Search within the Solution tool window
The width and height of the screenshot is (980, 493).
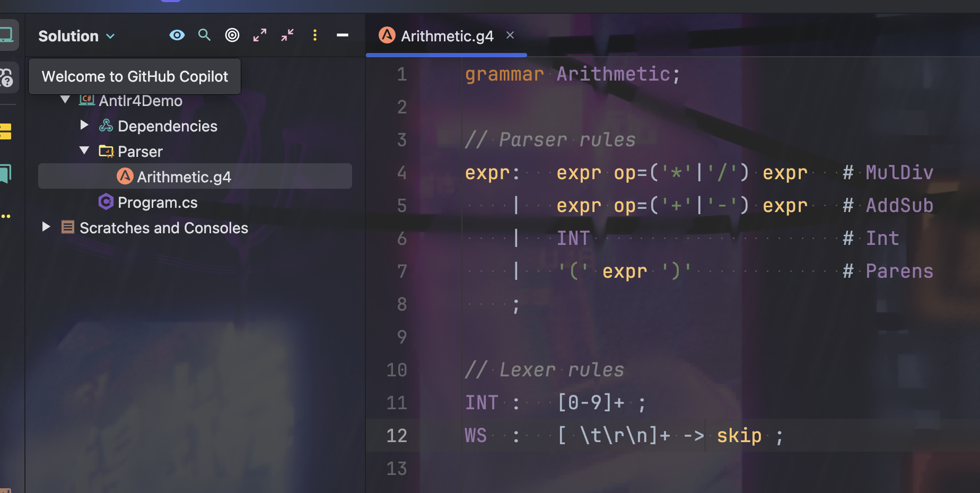pyautogui.click(x=204, y=35)
